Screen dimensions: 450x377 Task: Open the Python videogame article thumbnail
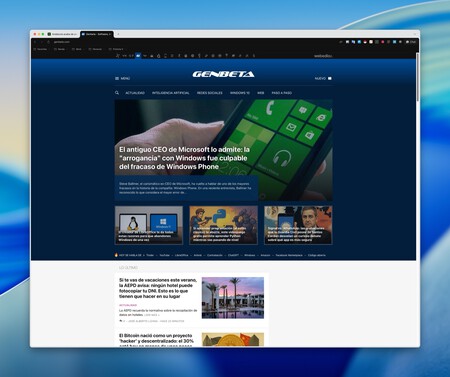(223, 225)
